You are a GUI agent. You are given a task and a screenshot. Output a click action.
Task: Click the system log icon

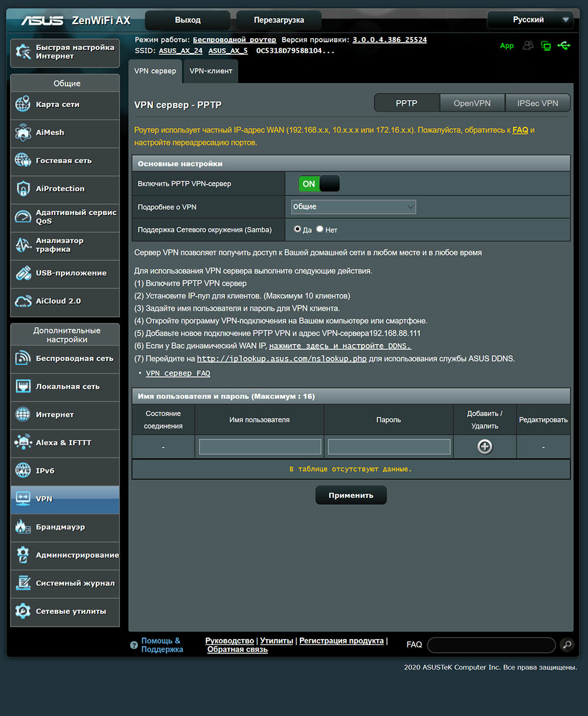(x=23, y=583)
